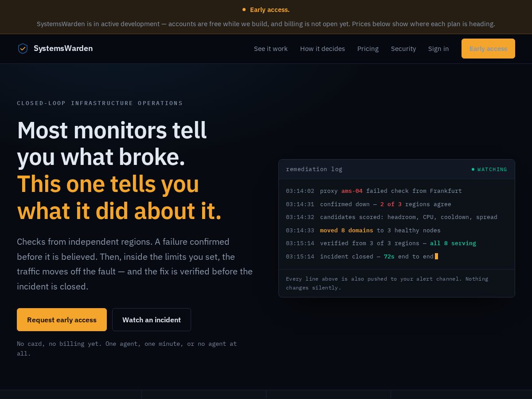Screen dimensions: 532x399
Task: Click the paragraph starting Checks from independent regions
Action: [x=135, y=264]
